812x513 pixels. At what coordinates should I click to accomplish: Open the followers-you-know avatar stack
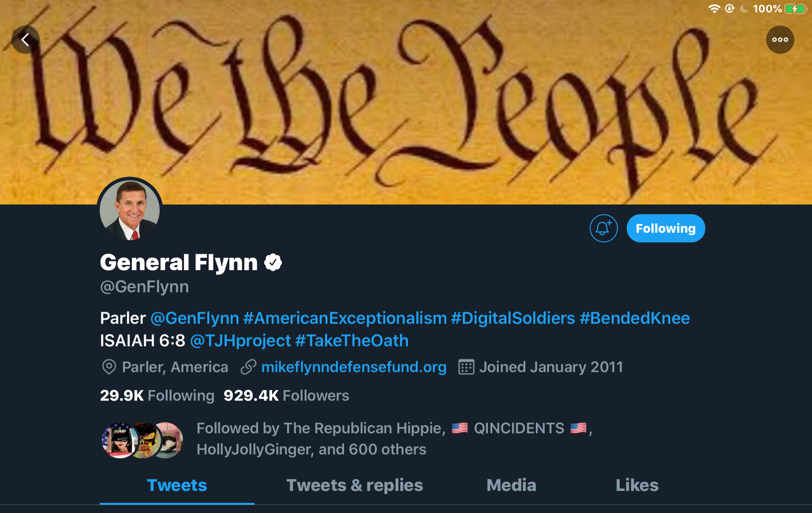click(x=142, y=440)
